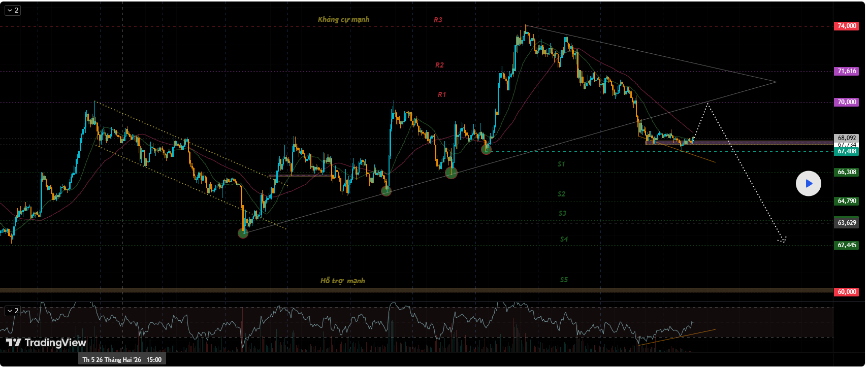This screenshot has height=369, width=868.
Task: Click the purple 71,616 price axis label
Action: pos(846,72)
